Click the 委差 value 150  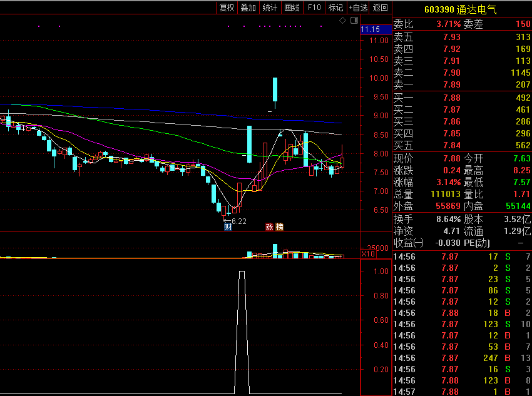click(523, 24)
